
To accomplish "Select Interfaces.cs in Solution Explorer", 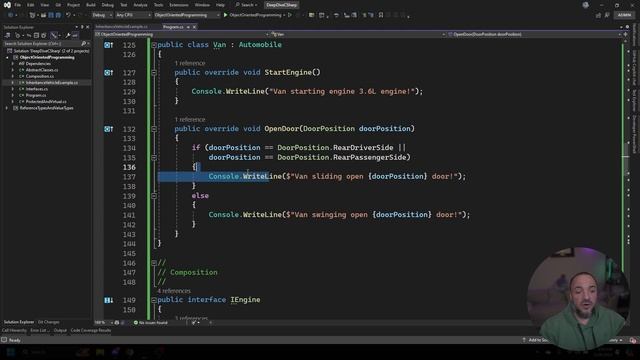I will pyautogui.click(x=37, y=89).
